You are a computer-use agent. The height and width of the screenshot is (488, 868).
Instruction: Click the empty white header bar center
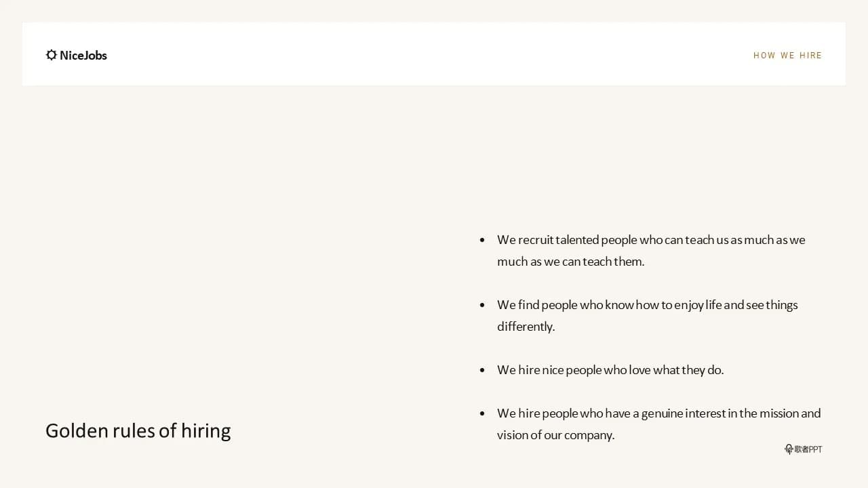click(x=434, y=54)
